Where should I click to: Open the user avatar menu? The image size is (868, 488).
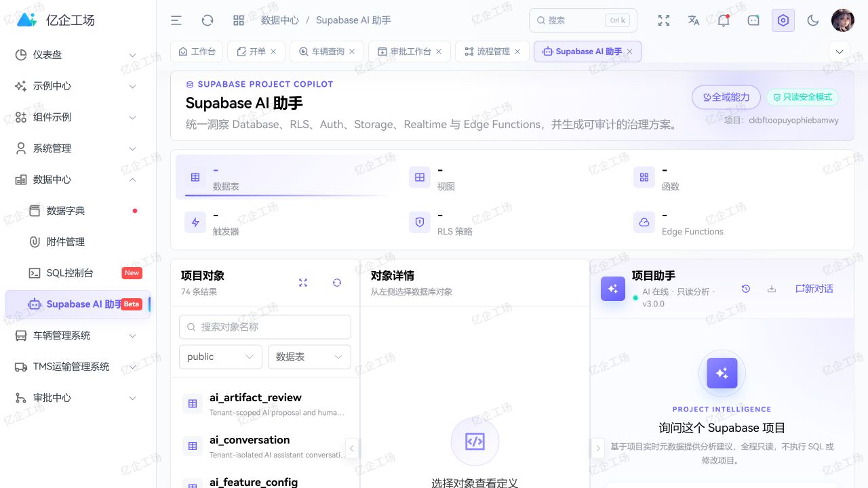843,20
